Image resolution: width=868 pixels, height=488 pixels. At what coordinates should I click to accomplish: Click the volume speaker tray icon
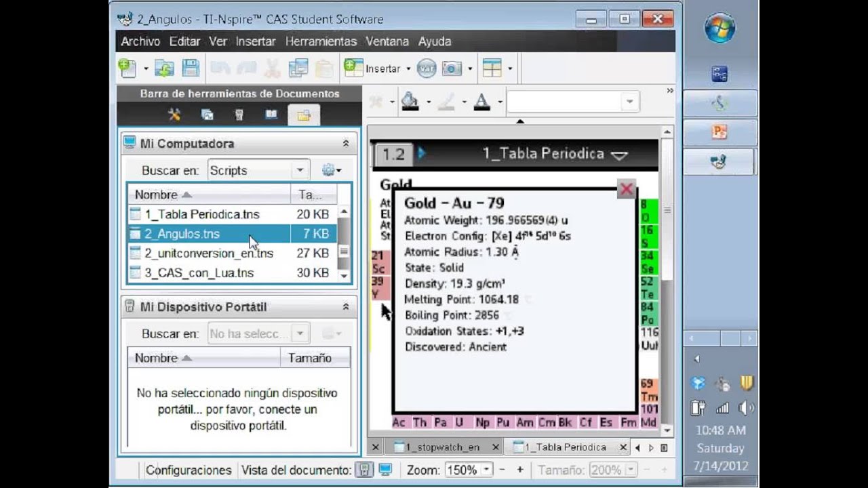[746, 407]
